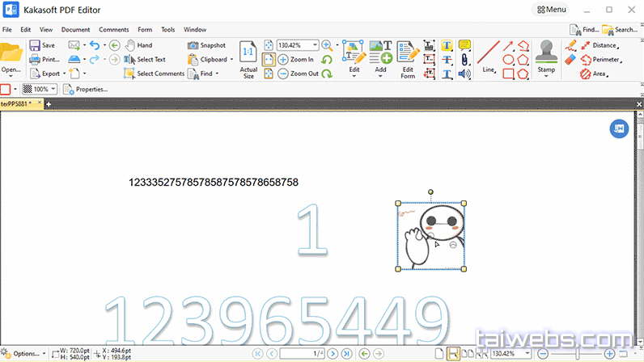Click the zoom slider in the status bar
This screenshot has width=644, height=362.
point(577,354)
